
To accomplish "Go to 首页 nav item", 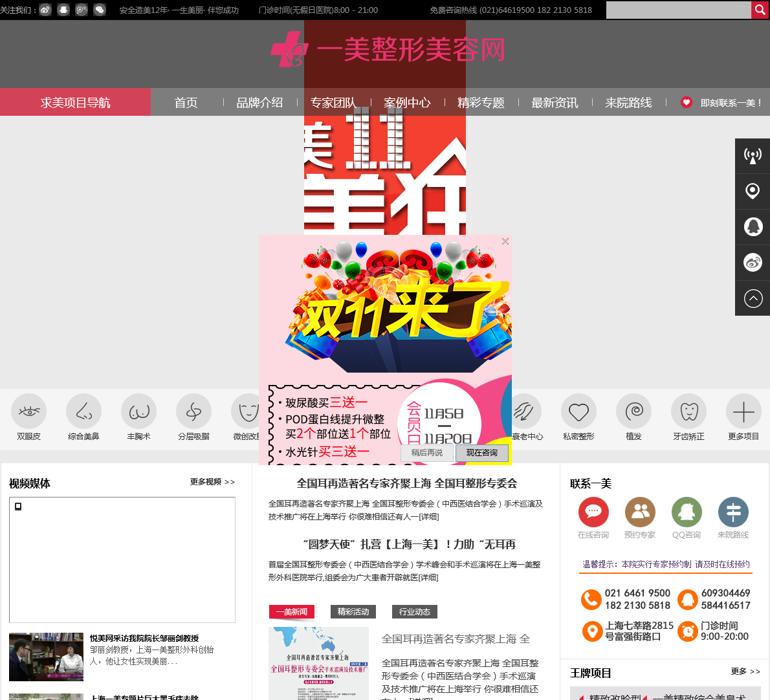I will click(186, 102).
